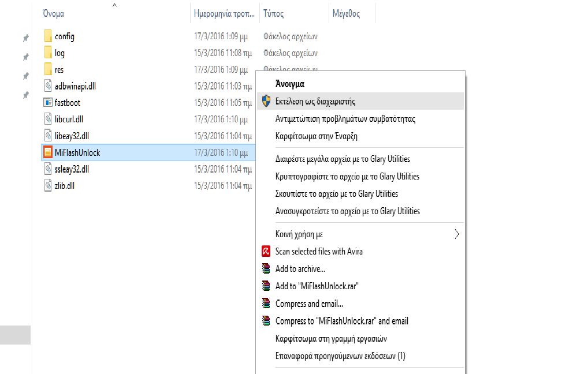
Task: Select Επαναφορά προηγούμενων εκδόσεων entry
Action: (340, 356)
